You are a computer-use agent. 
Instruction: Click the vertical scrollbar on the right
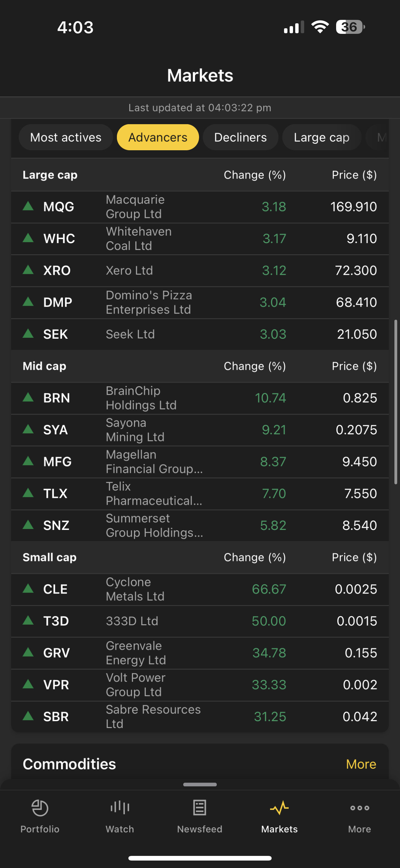tap(396, 402)
